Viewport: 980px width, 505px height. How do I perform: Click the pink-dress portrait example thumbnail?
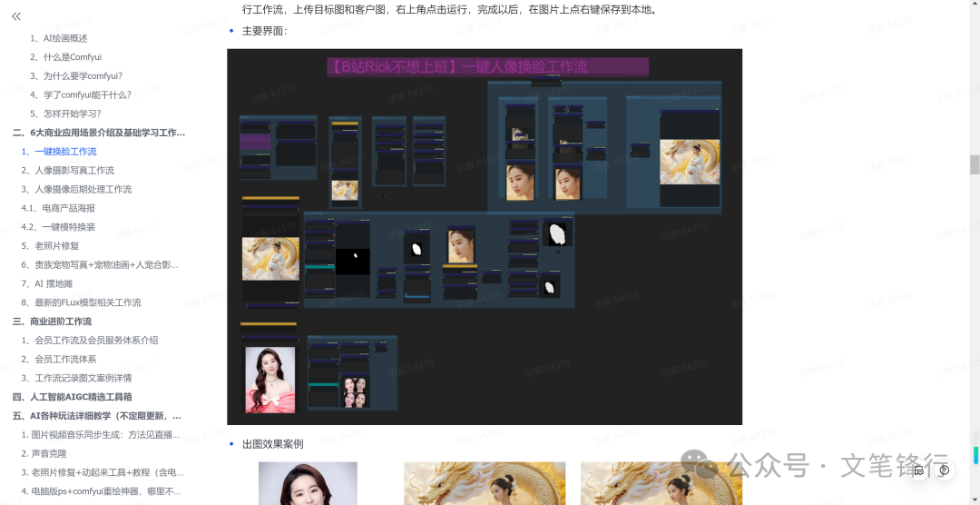(308, 483)
